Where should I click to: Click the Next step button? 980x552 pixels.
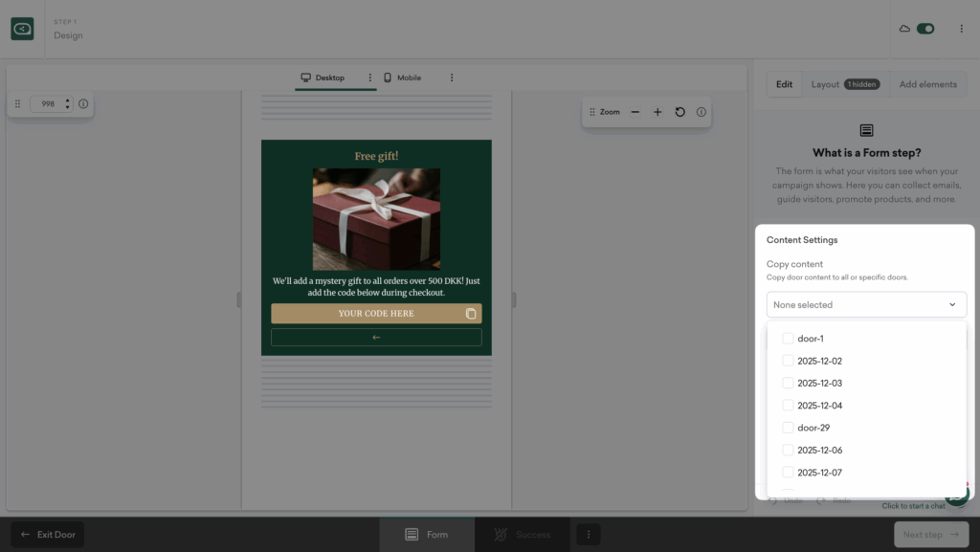tap(931, 535)
